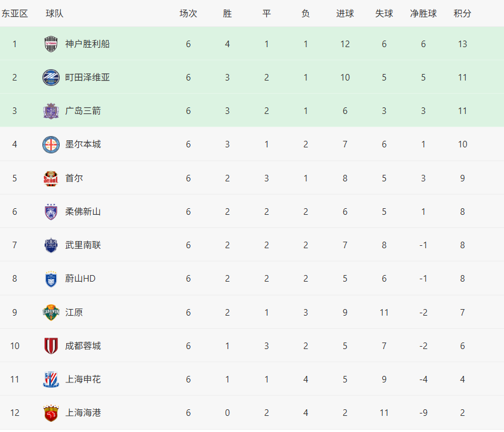Screen dimensions: 504x432
Task: Click the 武里南联 blue shield icon
Action: pyautogui.click(x=51, y=245)
